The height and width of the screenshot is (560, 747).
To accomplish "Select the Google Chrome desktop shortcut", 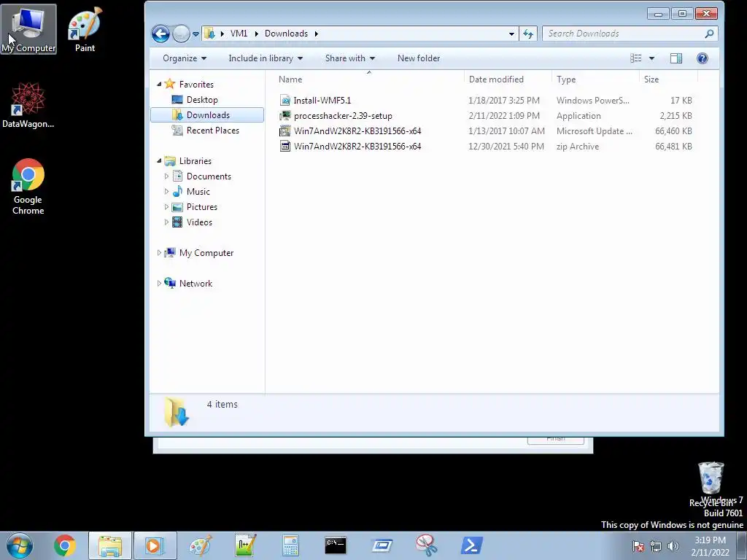I will click(x=28, y=187).
